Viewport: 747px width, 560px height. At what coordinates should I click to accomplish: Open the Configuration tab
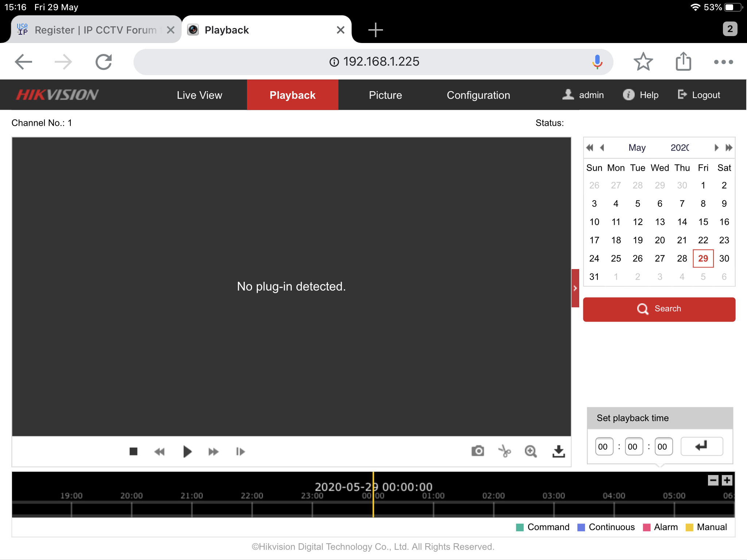478,95
